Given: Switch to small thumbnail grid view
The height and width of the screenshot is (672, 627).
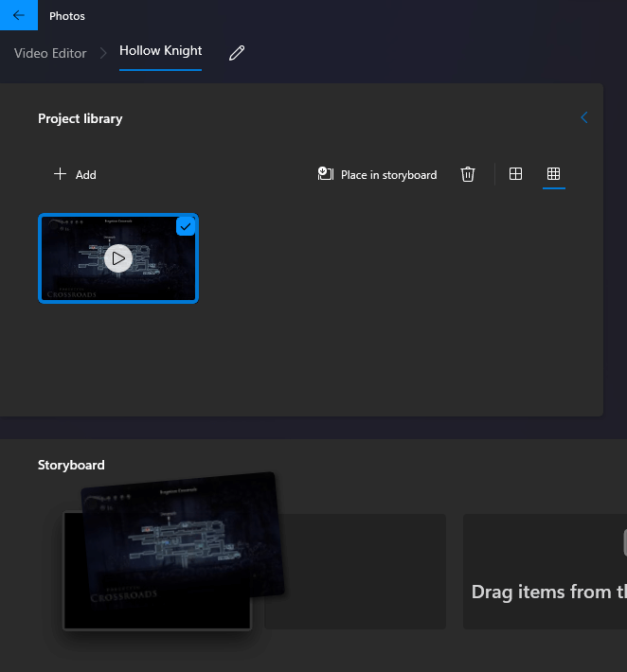Looking at the screenshot, I should 554,174.
